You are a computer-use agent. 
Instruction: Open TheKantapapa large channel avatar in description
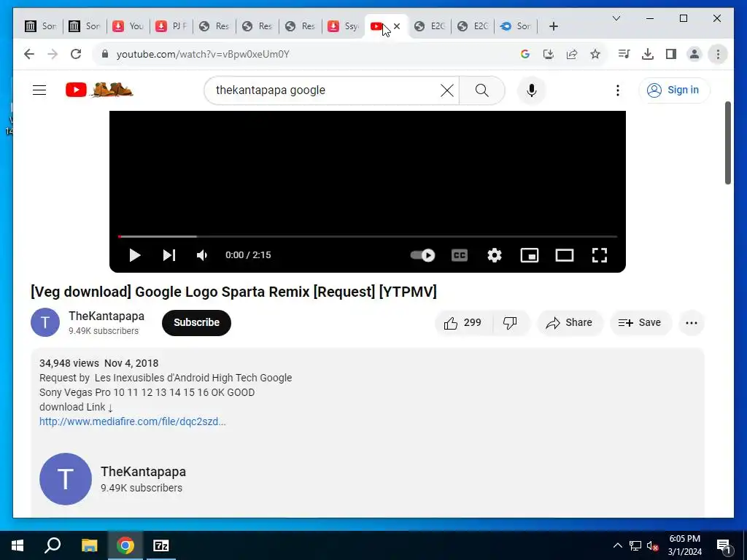click(x=65, y=478)
